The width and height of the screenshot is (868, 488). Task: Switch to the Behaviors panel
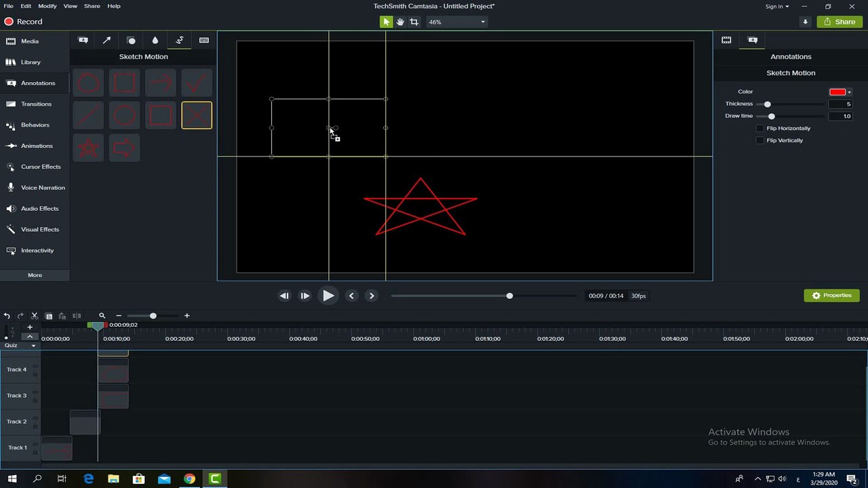[35, 125]
